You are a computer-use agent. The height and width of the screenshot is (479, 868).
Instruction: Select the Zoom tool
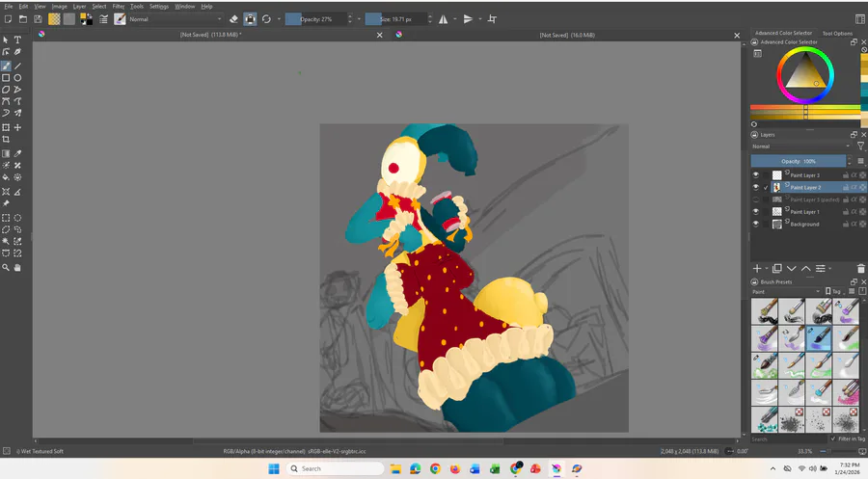tap(6, 268)
